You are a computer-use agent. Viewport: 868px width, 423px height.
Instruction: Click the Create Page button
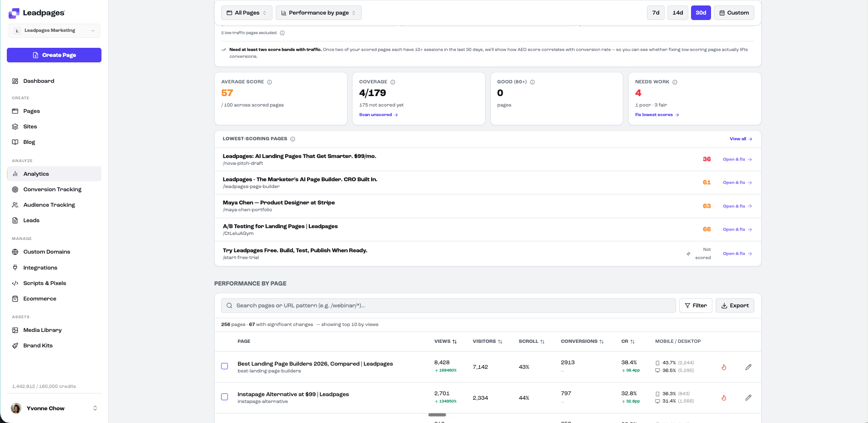pyautogui.click(x=54, y=55)
